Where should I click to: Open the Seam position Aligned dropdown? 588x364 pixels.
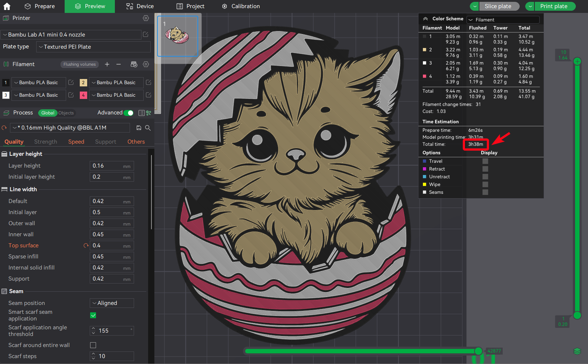pos(112,303)
